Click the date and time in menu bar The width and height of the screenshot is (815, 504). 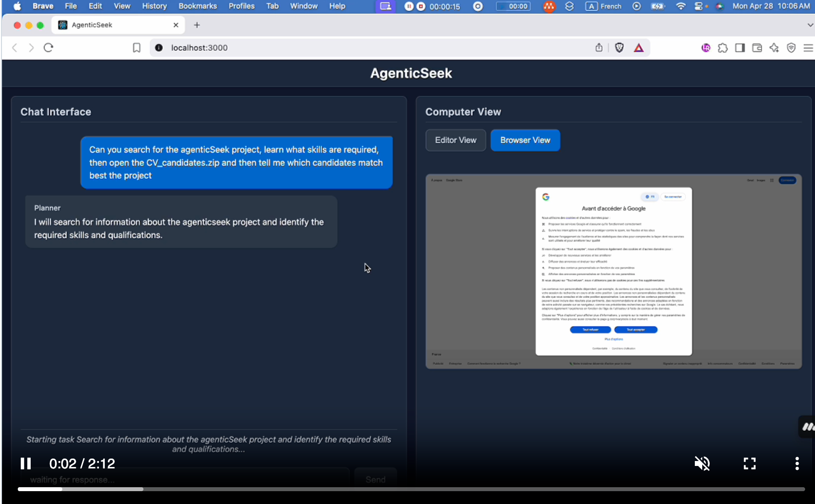(771, 6)
